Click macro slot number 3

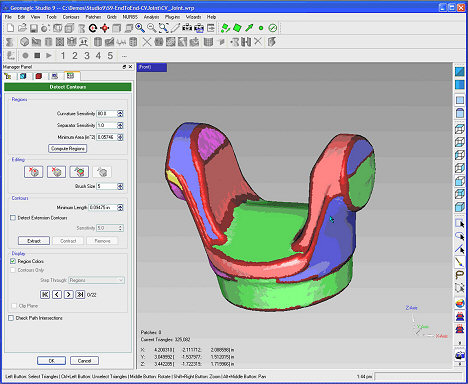[x=87, y=56]
